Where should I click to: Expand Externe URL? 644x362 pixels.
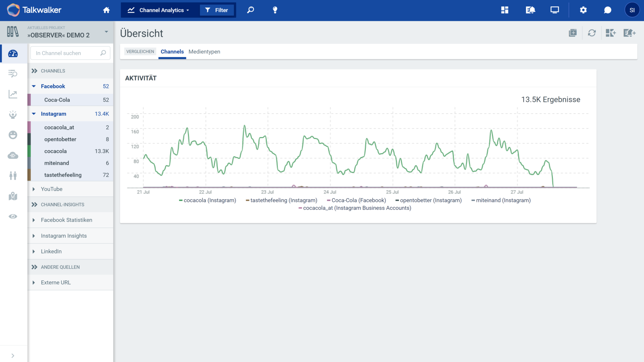[34, 283]
